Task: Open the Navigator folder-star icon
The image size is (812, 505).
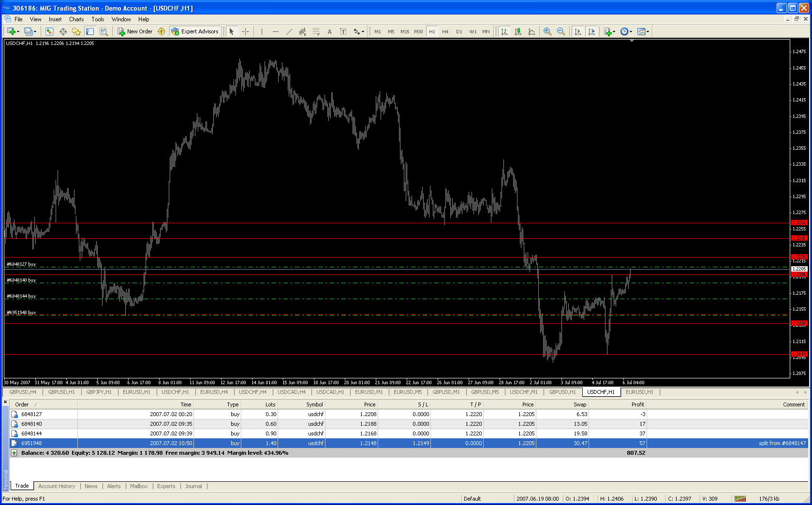Action: click(x=76, y=31)
